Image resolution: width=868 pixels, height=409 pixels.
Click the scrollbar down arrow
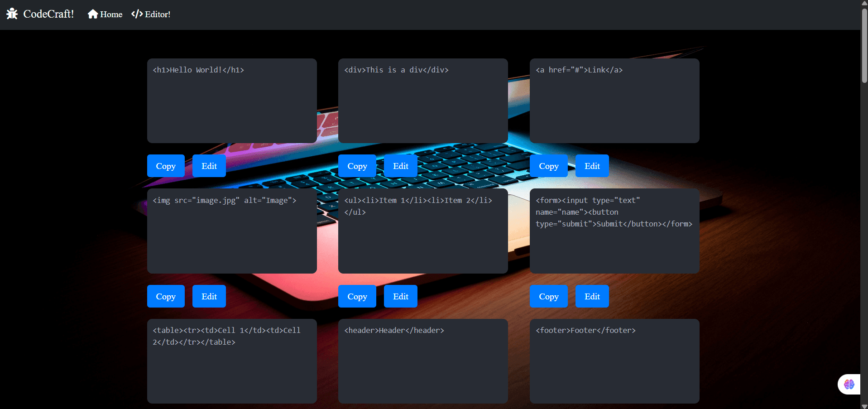864,405
